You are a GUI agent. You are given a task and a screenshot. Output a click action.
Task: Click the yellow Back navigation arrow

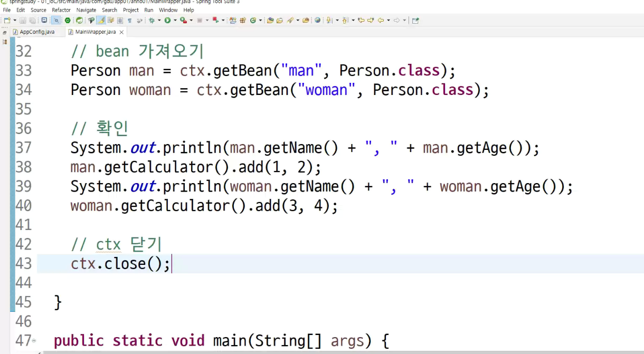click(x=381, y=21)
